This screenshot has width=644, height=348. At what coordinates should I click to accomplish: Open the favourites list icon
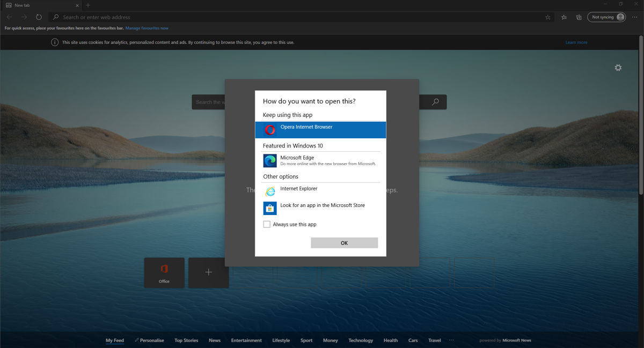(x=563, y=17)
